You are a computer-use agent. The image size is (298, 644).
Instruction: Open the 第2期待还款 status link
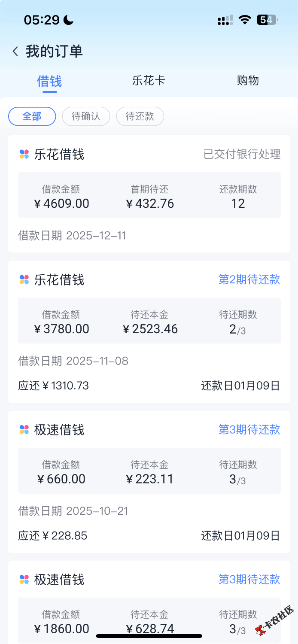coord(249,280)
